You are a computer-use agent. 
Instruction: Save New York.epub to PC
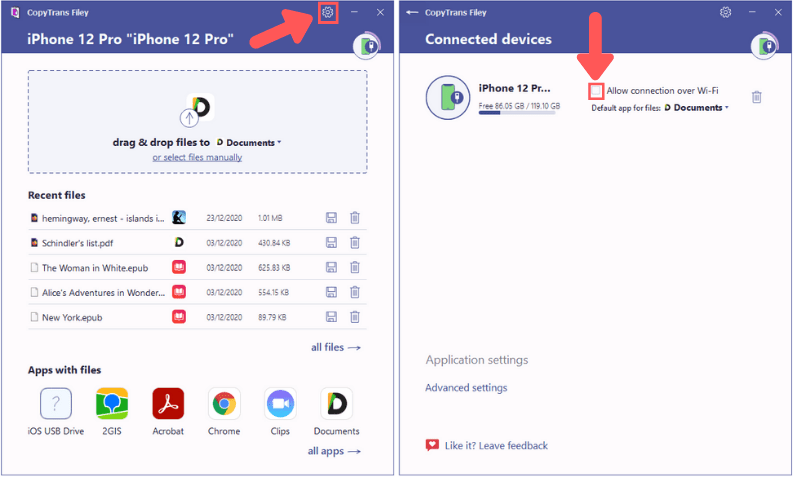coord(331,317)
